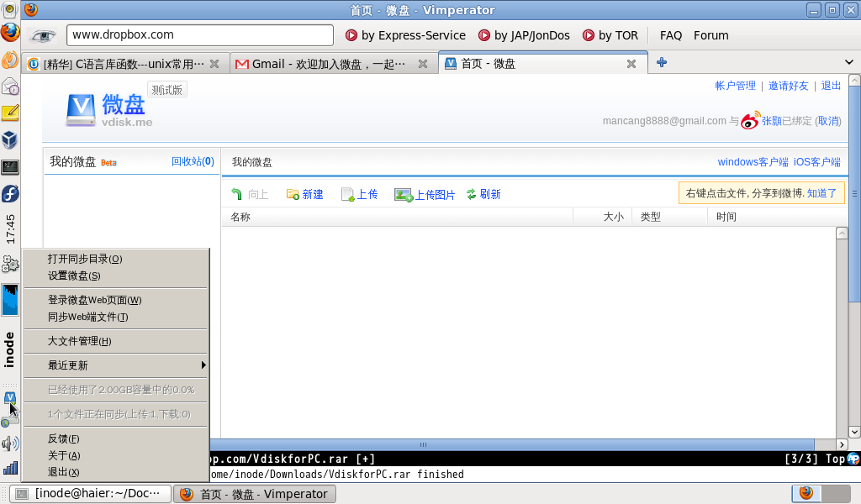Launch VirtualBox from the left panel
861x504 pixels.
[10, 139]
